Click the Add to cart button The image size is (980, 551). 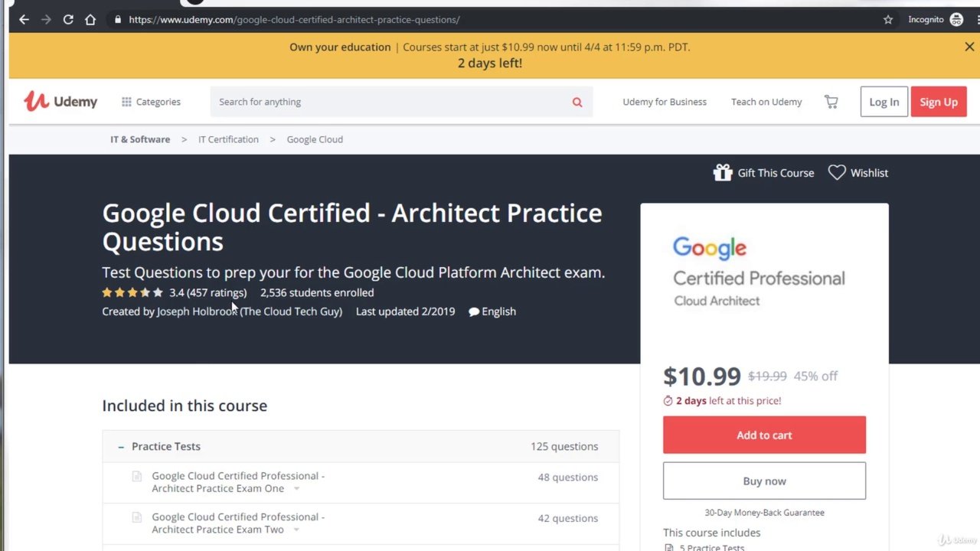coord(763,435)
